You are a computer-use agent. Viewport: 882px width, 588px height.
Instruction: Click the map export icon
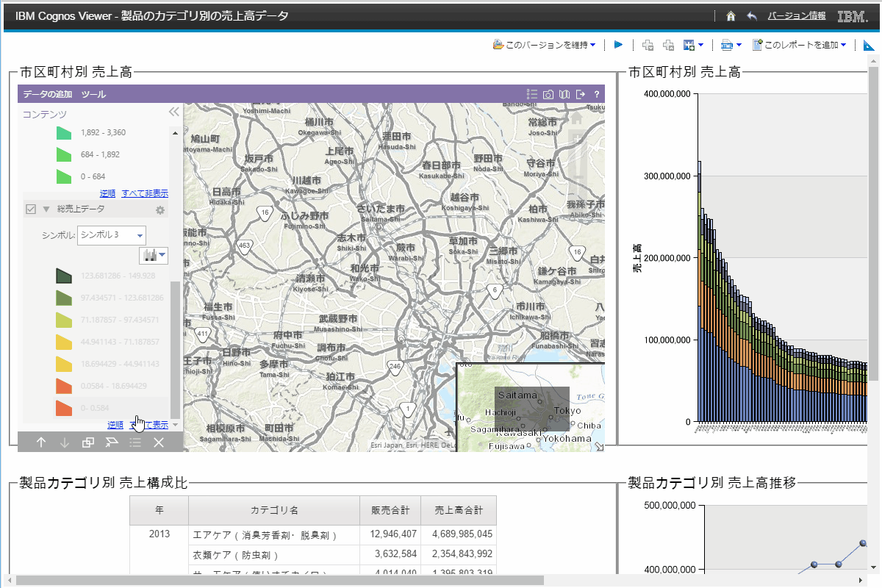point(581,94)
